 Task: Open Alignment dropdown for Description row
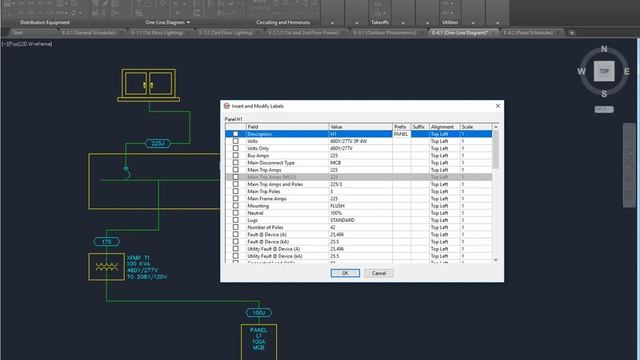[x=444, y=134]
